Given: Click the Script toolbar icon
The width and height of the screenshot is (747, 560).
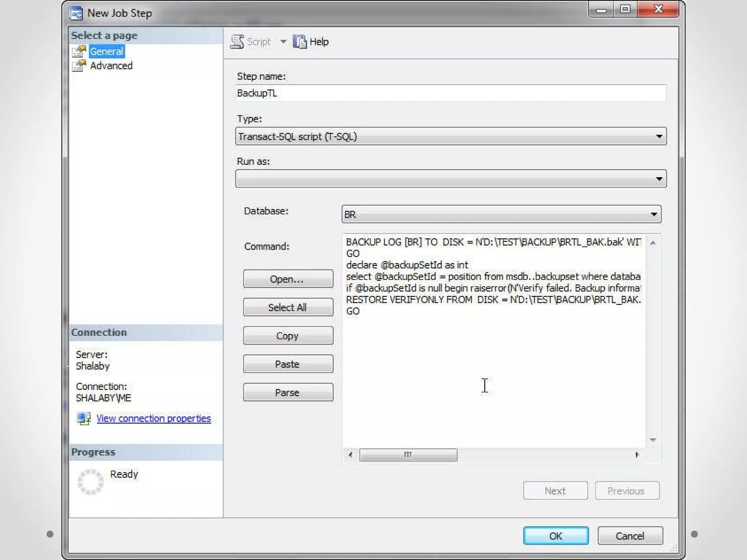Looking at the screenshot, I should tap(237, 42).
